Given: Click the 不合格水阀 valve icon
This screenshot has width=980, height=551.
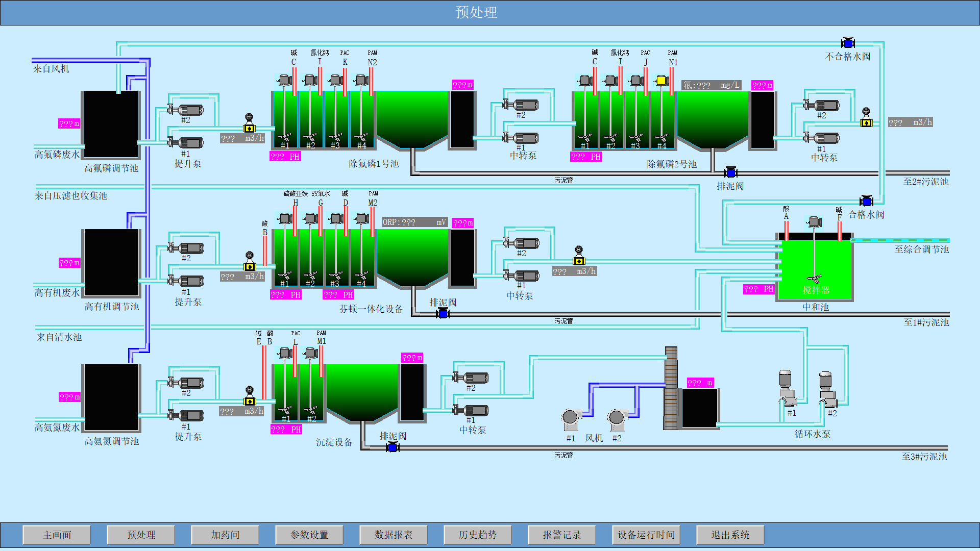Looking at the screenshot, I should (848, 43).
